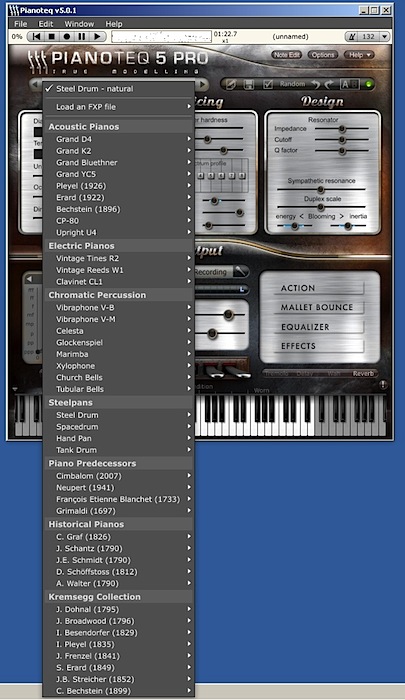
Task: Click the green status LED indicator
Action: [369, 84]
